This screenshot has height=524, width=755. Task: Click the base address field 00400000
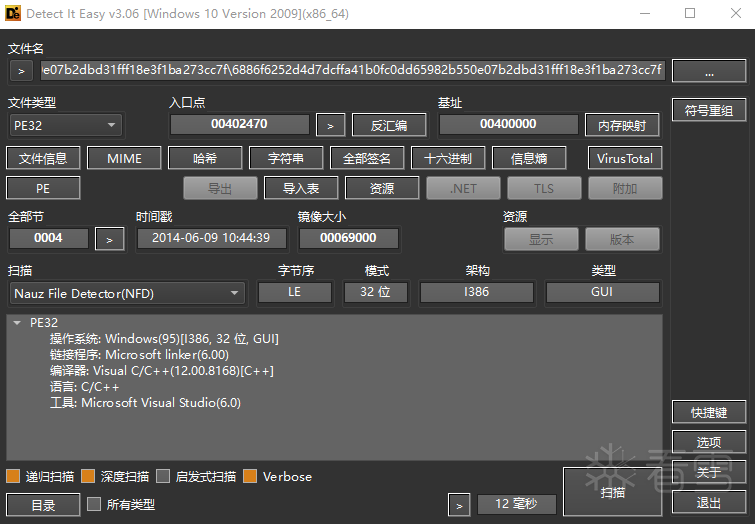[x=508, y=124]
